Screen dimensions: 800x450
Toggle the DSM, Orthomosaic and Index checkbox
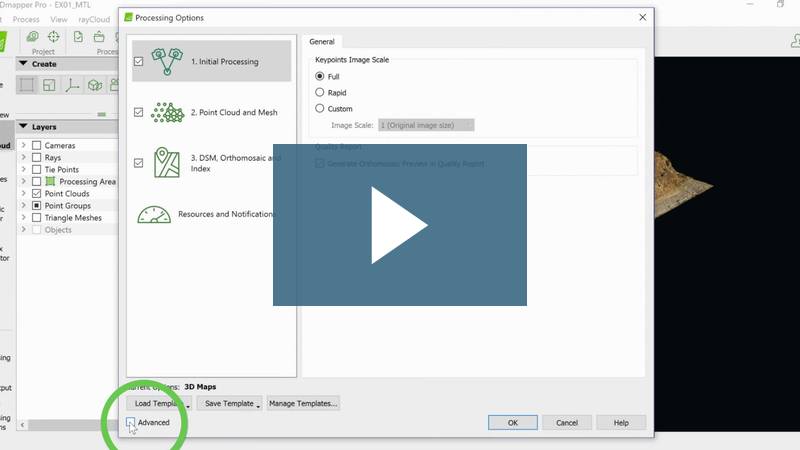[138, 163]
